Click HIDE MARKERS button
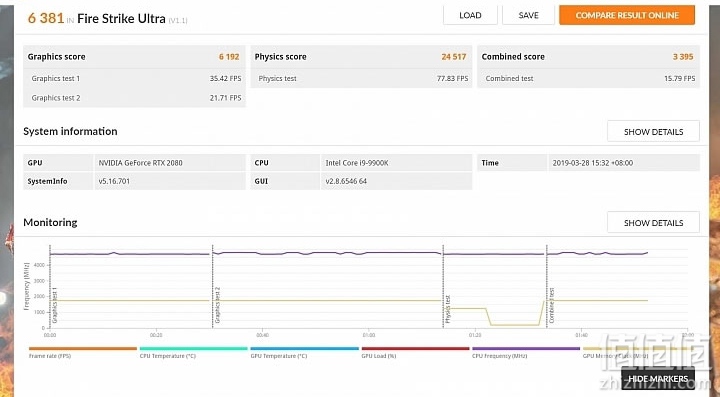720x397 pixels. [658, 379]
